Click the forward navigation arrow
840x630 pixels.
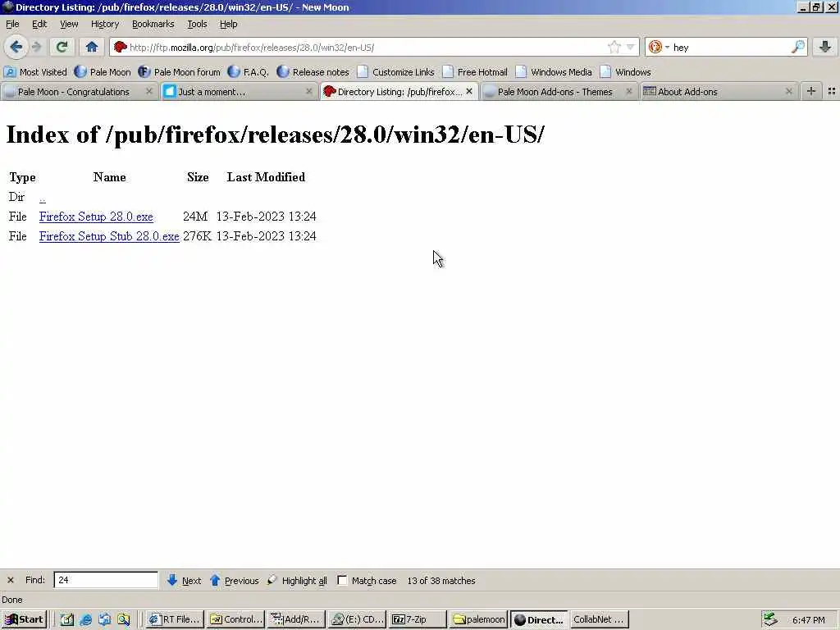click(x=36, y=47)
